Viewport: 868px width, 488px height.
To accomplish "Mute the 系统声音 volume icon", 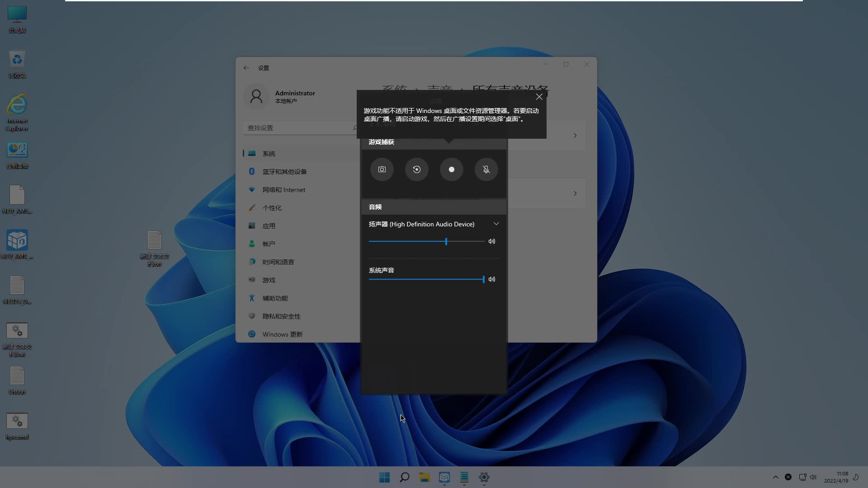I will (x=492, y=279).
